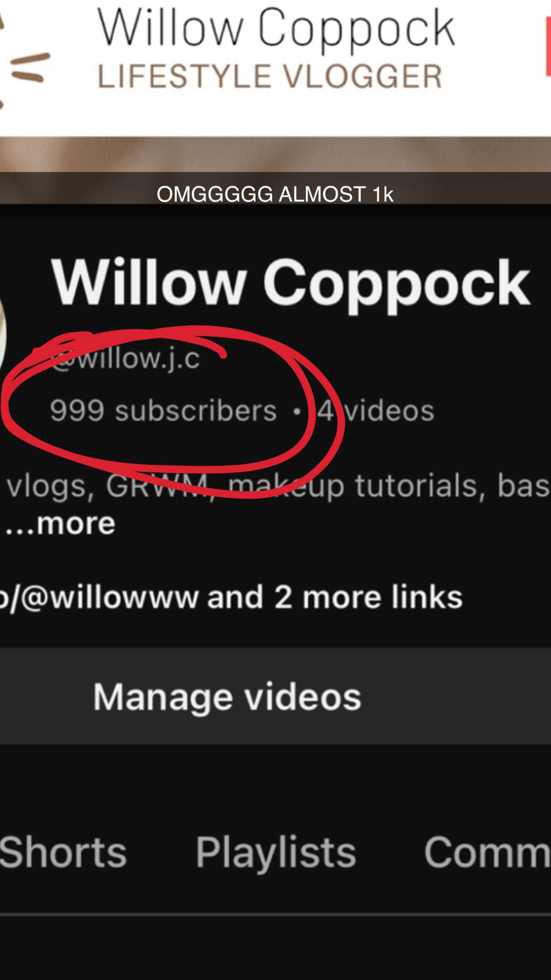The width and height of the screenshot is (551, 980).
Task: Open the @willowww profile link
Action: coord(99,597)
